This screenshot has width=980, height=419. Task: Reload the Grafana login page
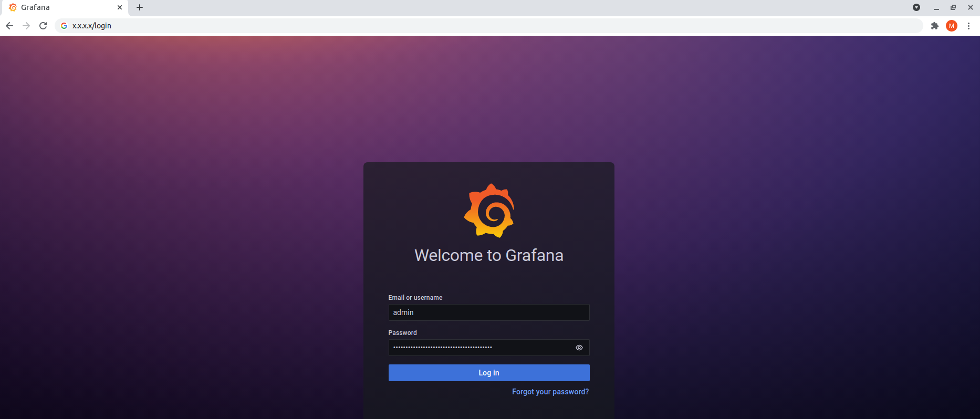tap(43, 26)
